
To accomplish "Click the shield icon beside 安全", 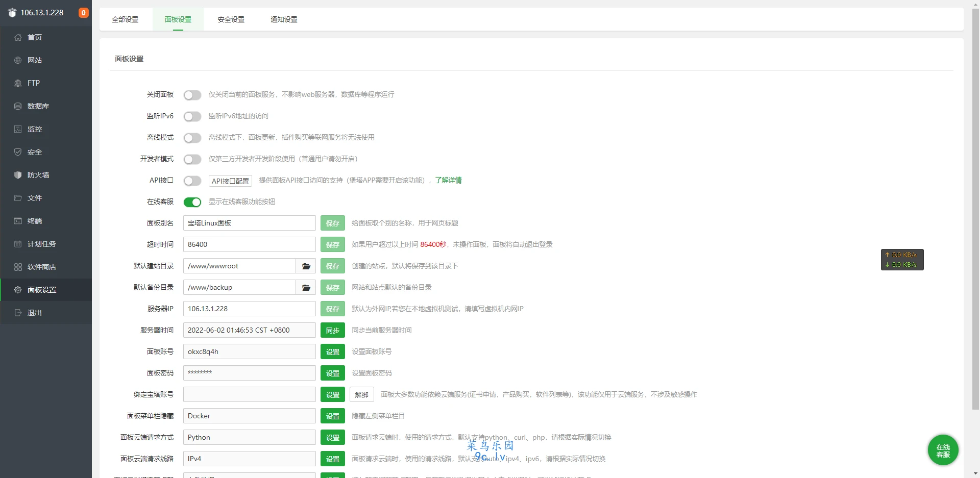I will click(x=18, y=152).
